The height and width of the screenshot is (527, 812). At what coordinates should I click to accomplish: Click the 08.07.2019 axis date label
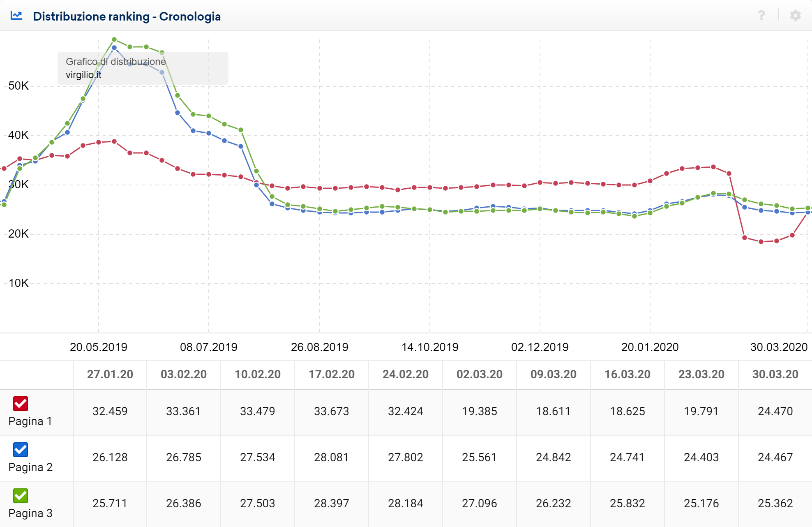coord(209,347)
